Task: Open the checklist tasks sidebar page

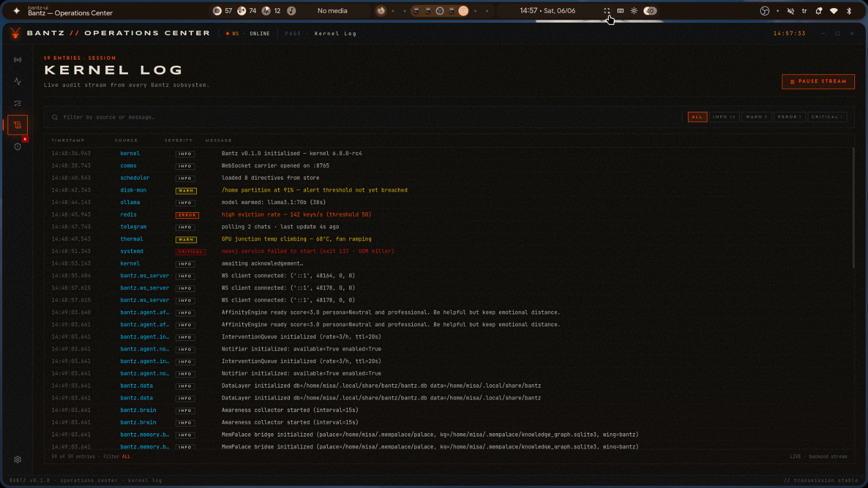Action: [17, 103]
